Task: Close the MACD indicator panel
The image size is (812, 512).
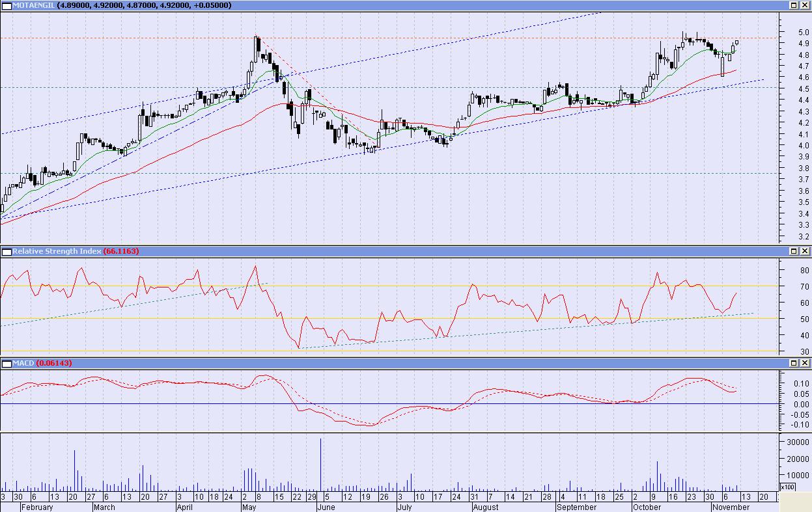Action: [805, 362]
